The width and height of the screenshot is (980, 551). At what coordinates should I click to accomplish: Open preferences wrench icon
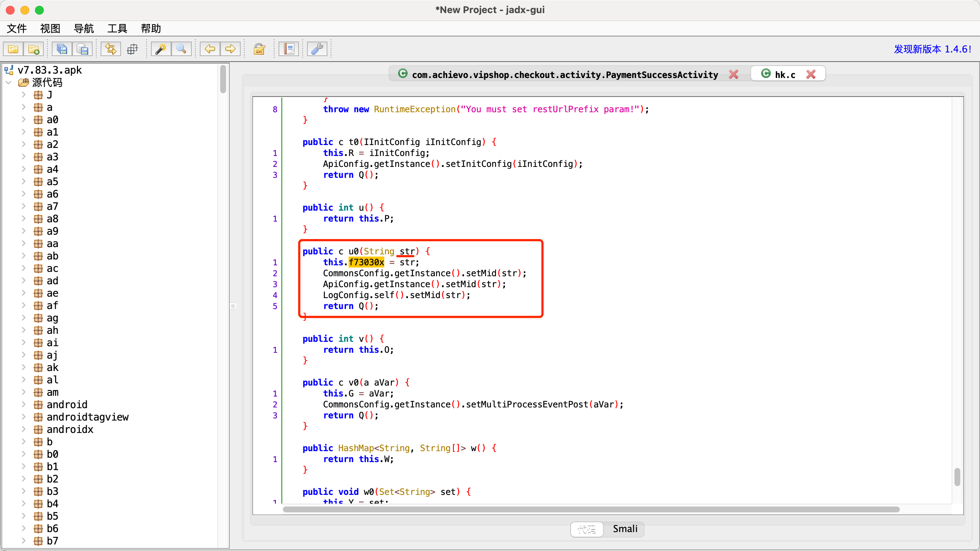(317, 49)
